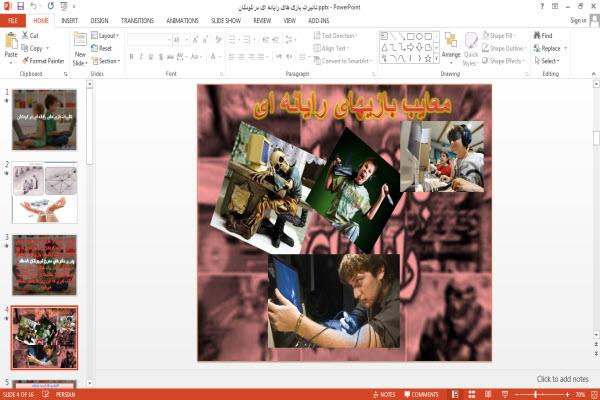Open Shape Effects dropdown
This screenshot has width=600, height=400.
503,61
